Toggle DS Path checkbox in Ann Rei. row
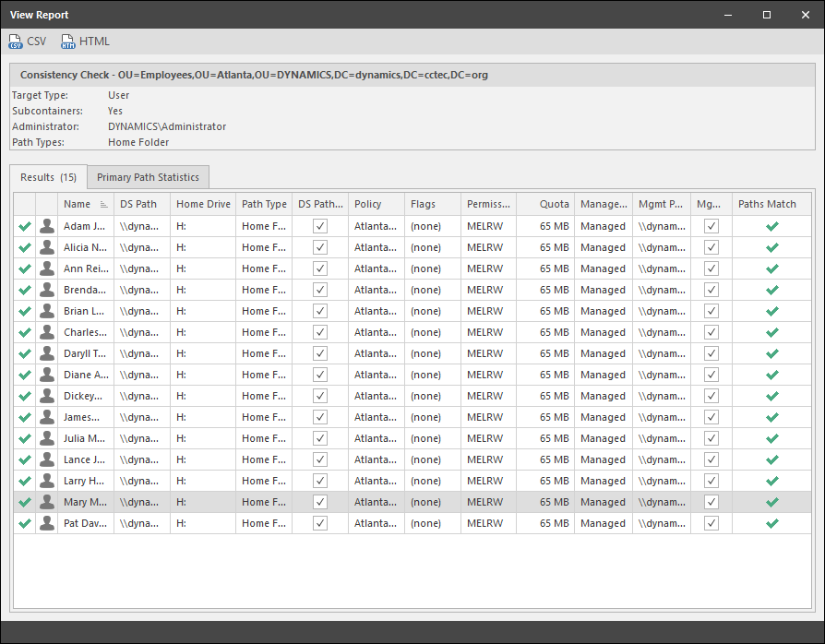825x644 pixels. (320, 268)
